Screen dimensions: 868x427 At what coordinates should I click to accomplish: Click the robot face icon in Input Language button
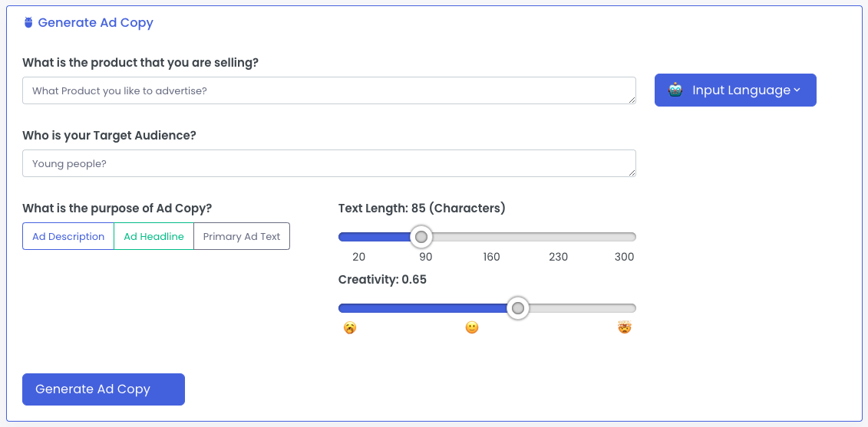click(675, 90)
